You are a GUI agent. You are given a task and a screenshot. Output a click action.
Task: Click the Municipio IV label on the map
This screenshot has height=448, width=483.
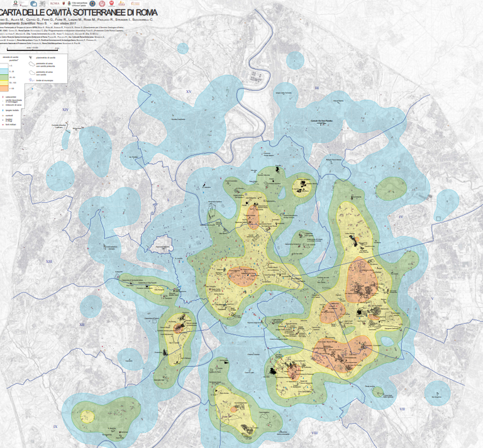tap(400, 217)
